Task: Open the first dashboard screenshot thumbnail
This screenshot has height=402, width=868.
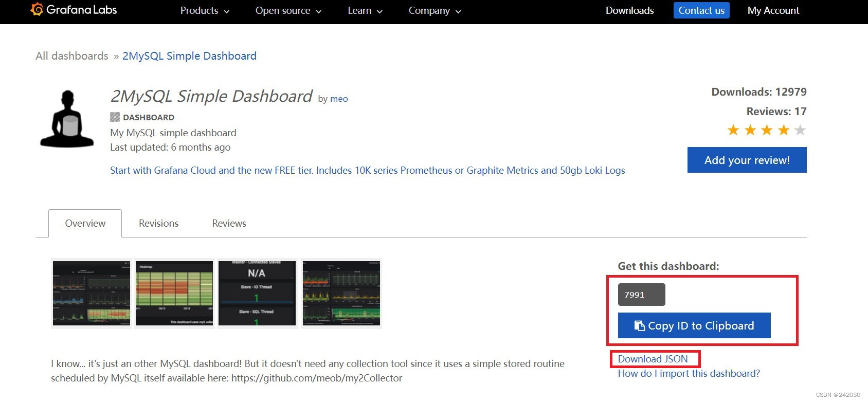Action: click(92, 293)
